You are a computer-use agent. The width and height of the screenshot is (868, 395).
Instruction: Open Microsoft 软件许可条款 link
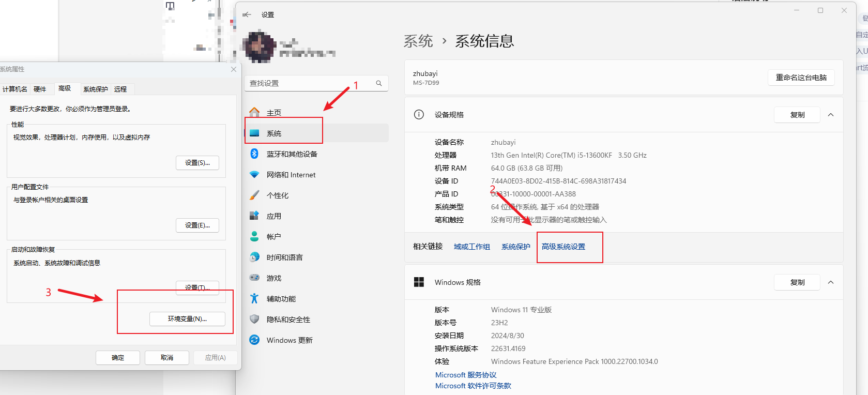tap(473, 386)
